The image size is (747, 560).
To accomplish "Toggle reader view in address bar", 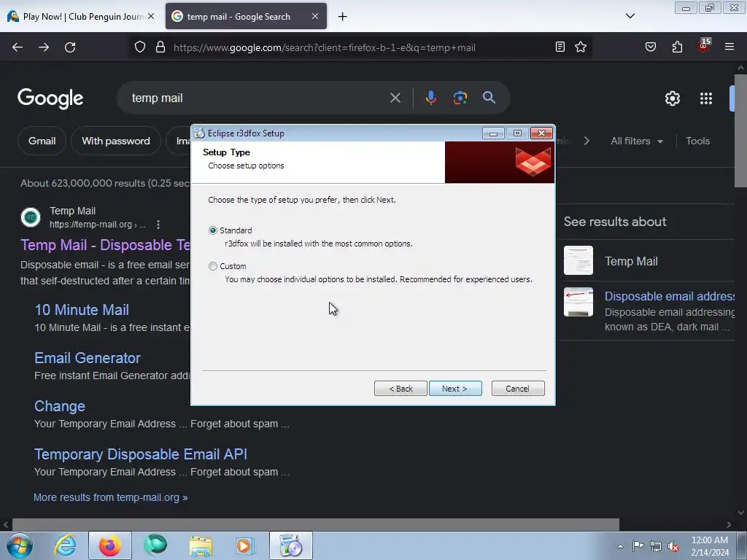I will coord(560,47).
